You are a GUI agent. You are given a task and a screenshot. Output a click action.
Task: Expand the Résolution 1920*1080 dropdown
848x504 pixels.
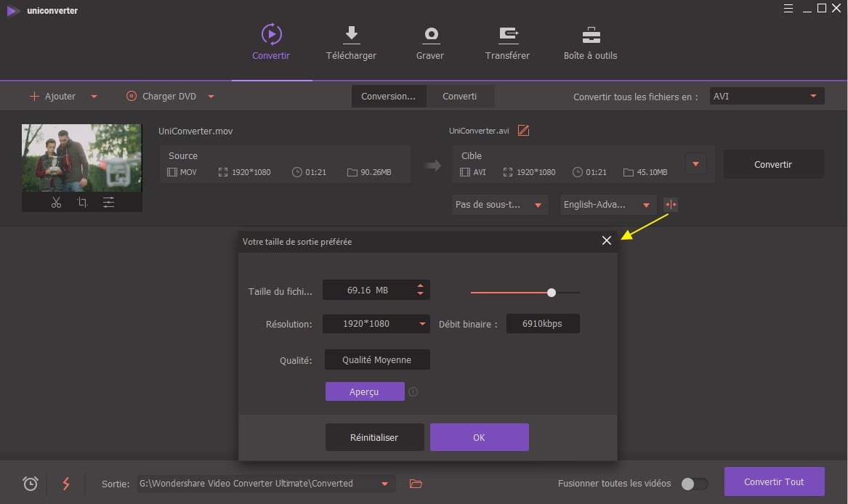(376, 324)
